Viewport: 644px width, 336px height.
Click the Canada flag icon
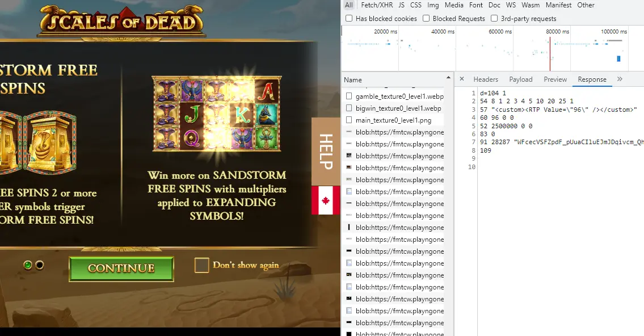(x=326, y=200)
